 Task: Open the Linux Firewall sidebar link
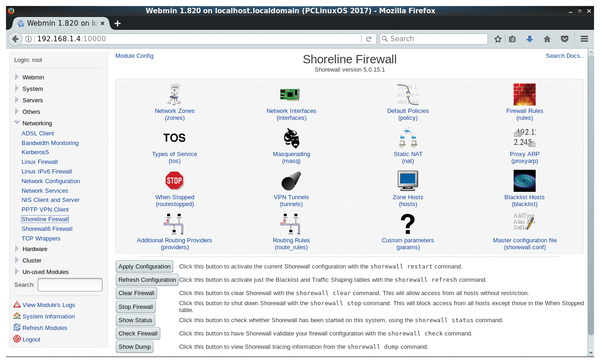pos(39,162)
